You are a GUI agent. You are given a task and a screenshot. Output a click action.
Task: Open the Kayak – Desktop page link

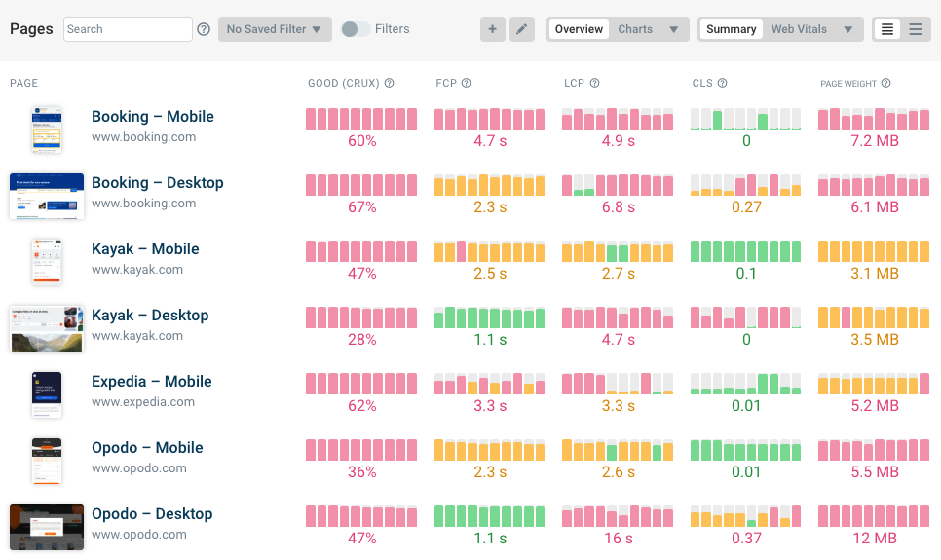pyautogui.click(x=150, y=316)
